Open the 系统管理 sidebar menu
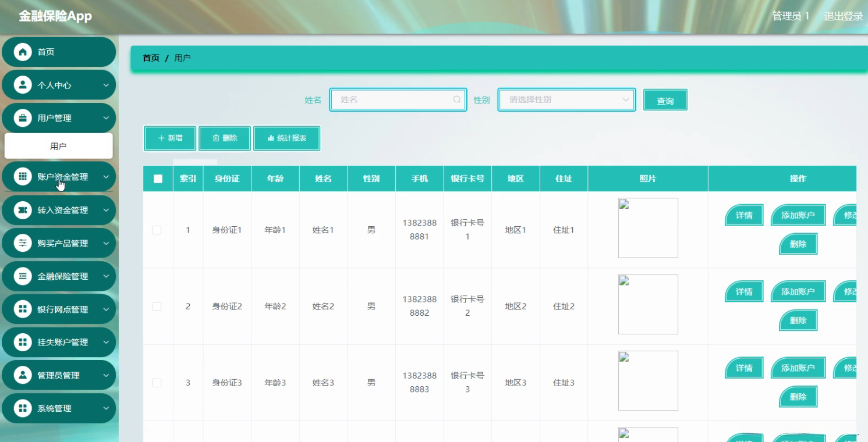 [59, 408]
